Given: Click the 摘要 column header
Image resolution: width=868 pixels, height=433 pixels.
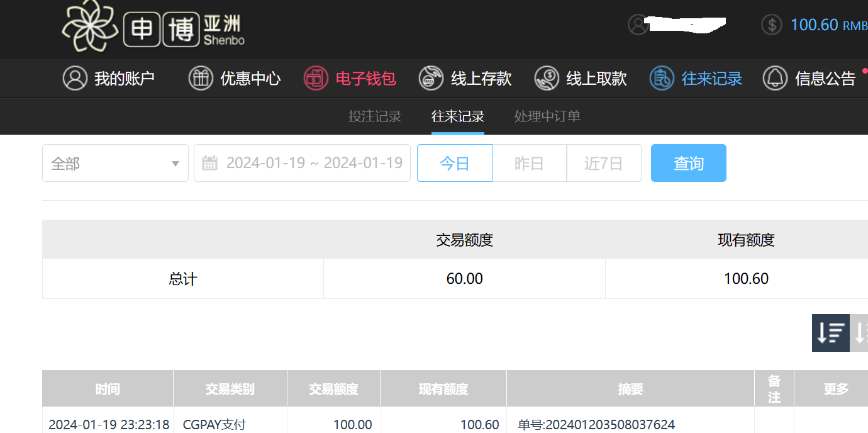Looking at the screenshot, I should tap(630, 389).
